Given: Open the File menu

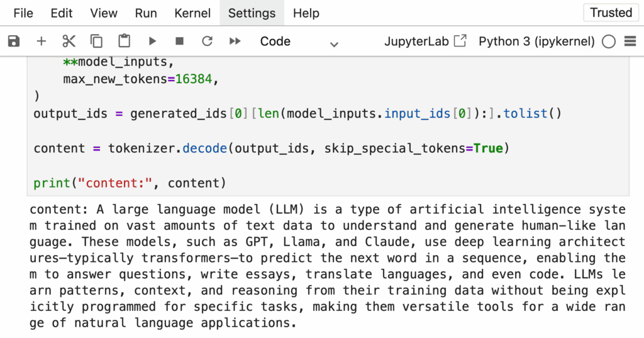Looking at the screenshot, I should [x=23, y=13].
